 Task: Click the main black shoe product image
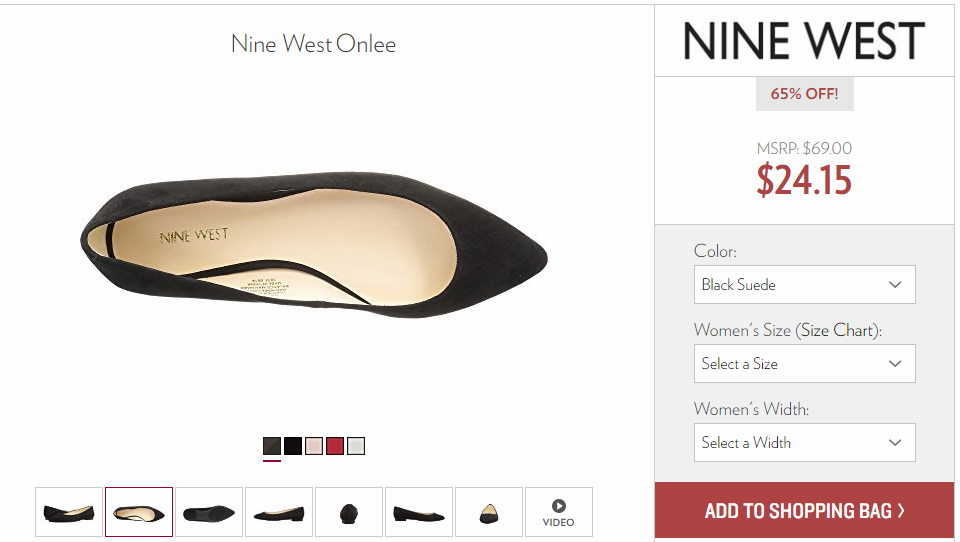coord(313,244)
